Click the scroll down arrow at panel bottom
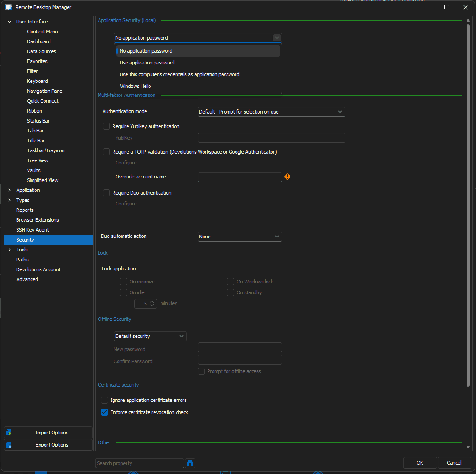The height and width of the screenshot is (474, 476). pos(468,447)
